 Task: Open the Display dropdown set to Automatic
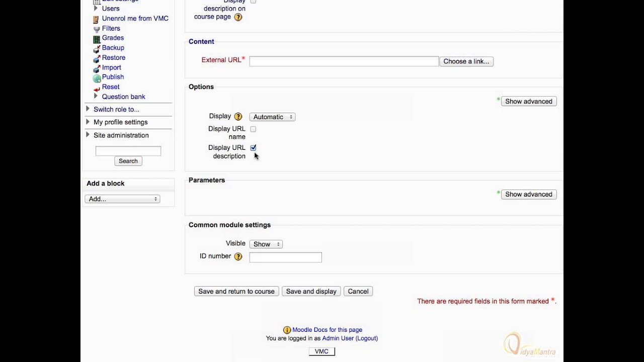pyautogui.click(x=272, y=117)
